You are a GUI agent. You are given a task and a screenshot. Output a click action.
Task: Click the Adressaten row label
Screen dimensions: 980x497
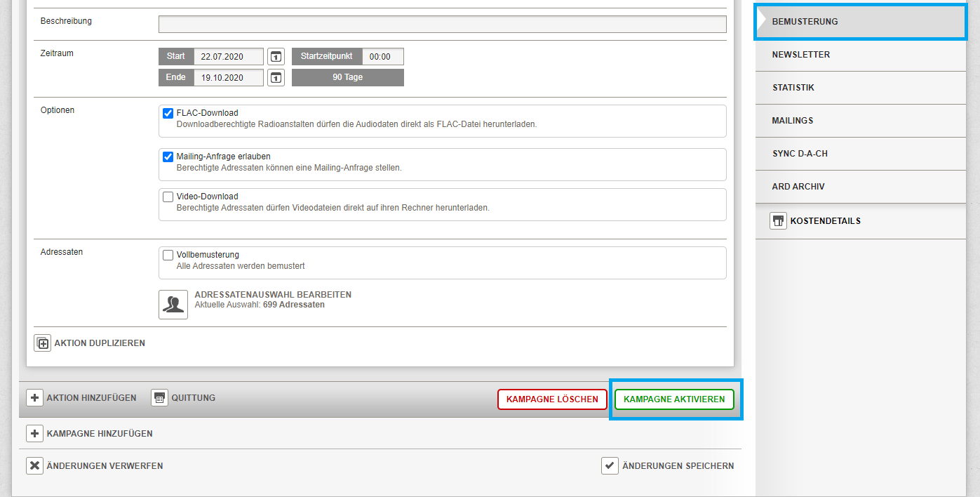coord(62,252)
